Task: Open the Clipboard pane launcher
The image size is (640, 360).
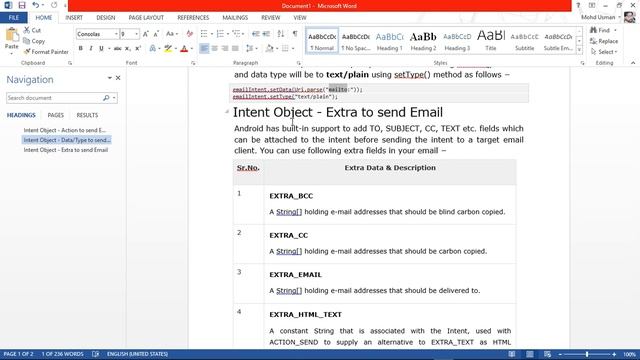Action: (70, 63)
